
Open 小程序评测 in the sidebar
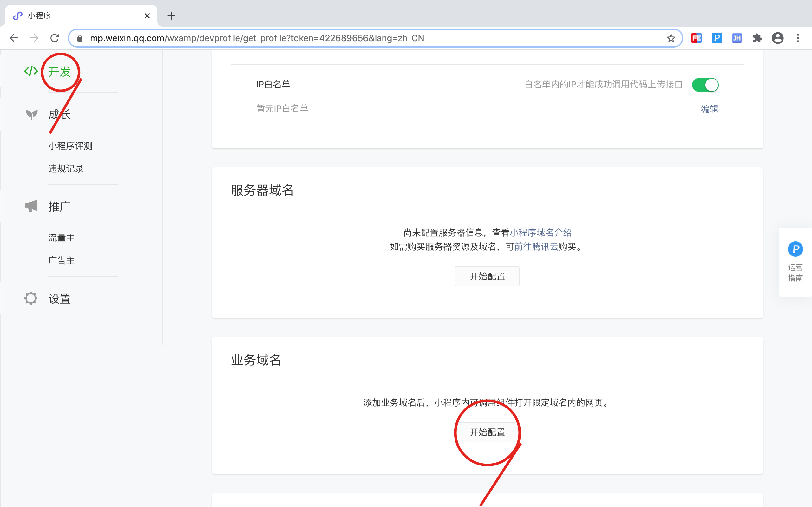tap(70, 146)
